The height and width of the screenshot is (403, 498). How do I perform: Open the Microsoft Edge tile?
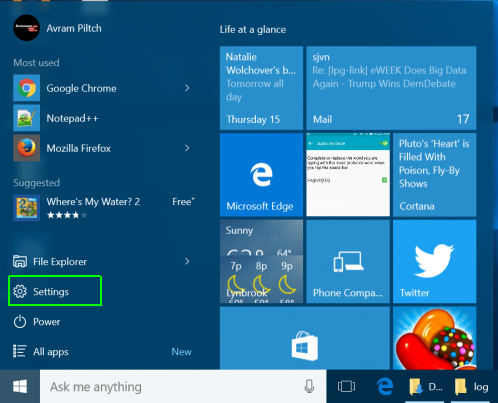coord(261,175)
